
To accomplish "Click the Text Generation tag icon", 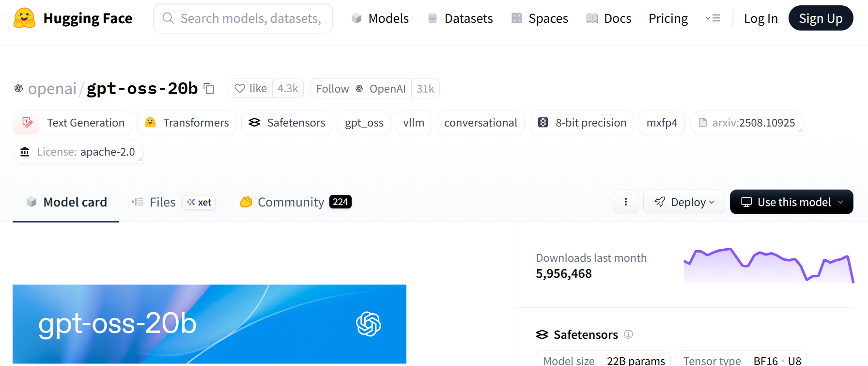I will tap(28, 123).
